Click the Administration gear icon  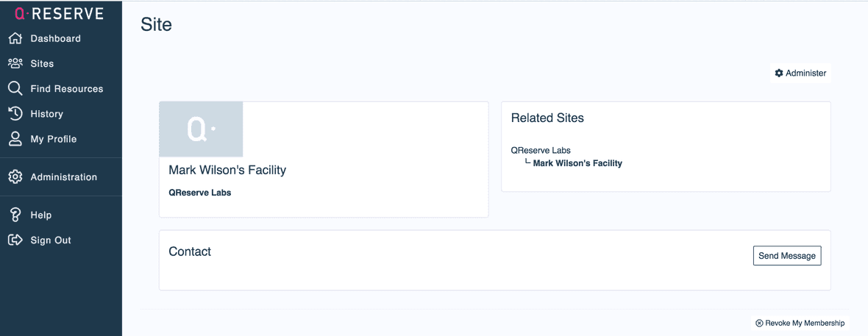(x=15, y=176)
